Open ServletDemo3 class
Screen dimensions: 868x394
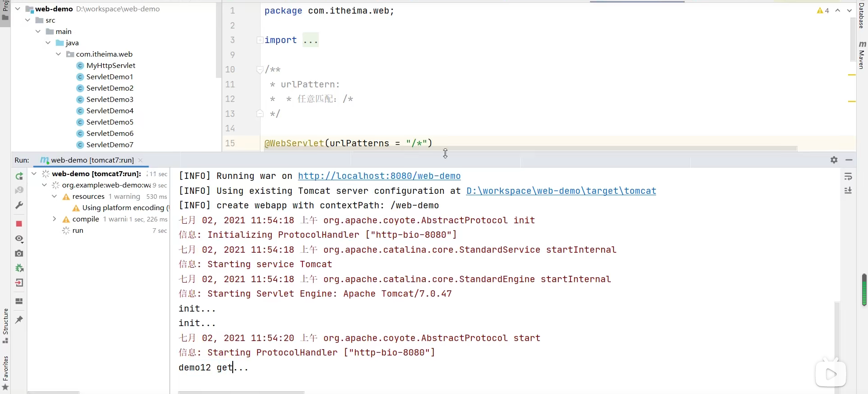click(x=110, y=99)
